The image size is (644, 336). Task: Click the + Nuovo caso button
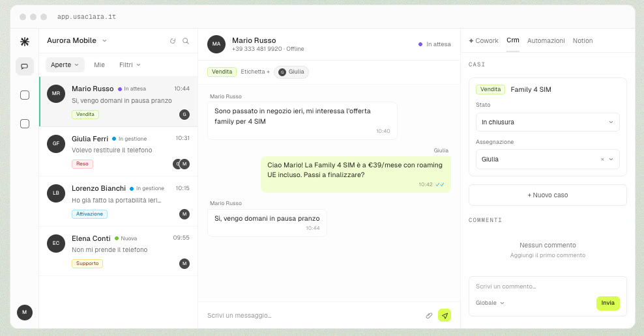click(x=548, y=195)
